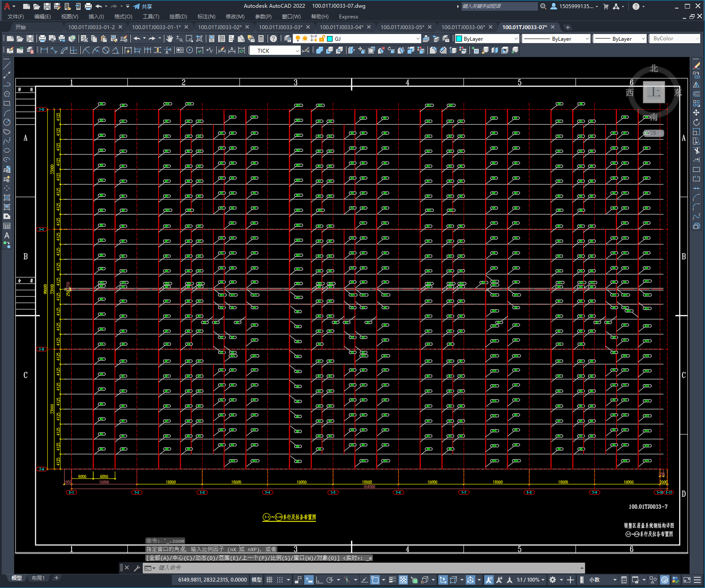Toggle transparency display

tap(403, 580)
